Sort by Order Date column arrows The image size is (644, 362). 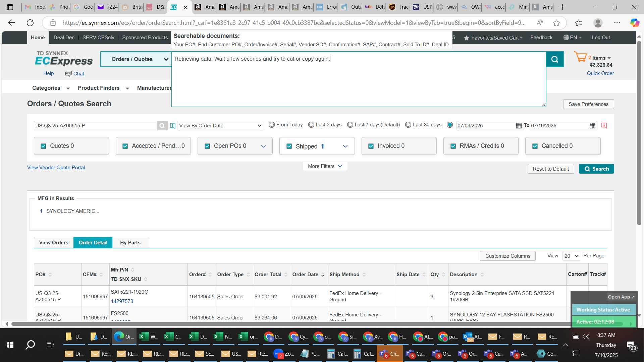[323, 275]
